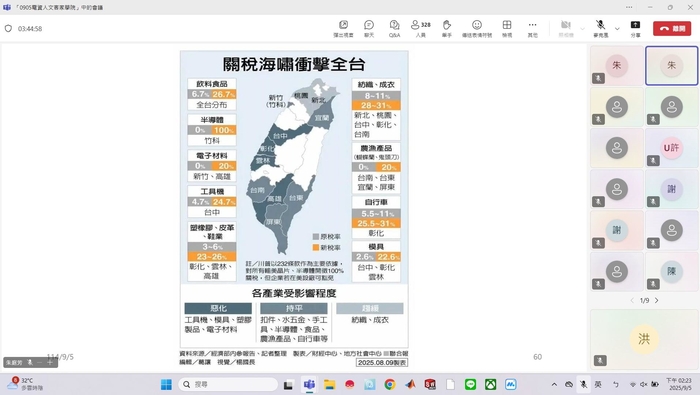Click the 自行車 industry box on slide
Screen dimensions: 700x395
(376, 218)
